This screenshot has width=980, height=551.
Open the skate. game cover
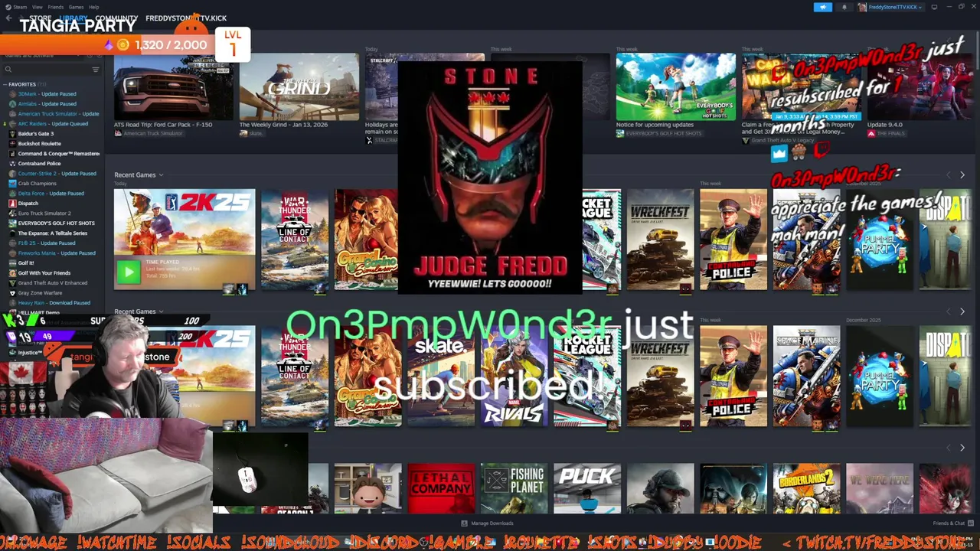click(441, 377)
